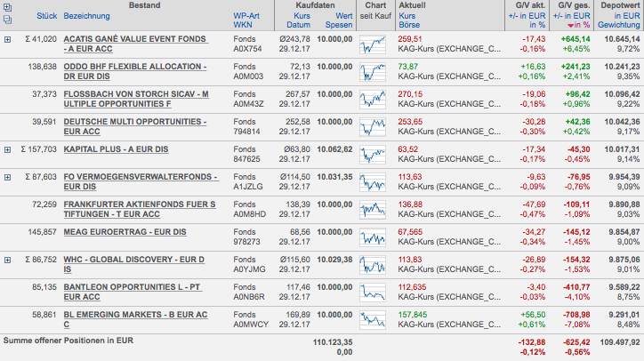Open chart thumbnail for BANTLEON OPPORTUNITIES

click(373, 292)
